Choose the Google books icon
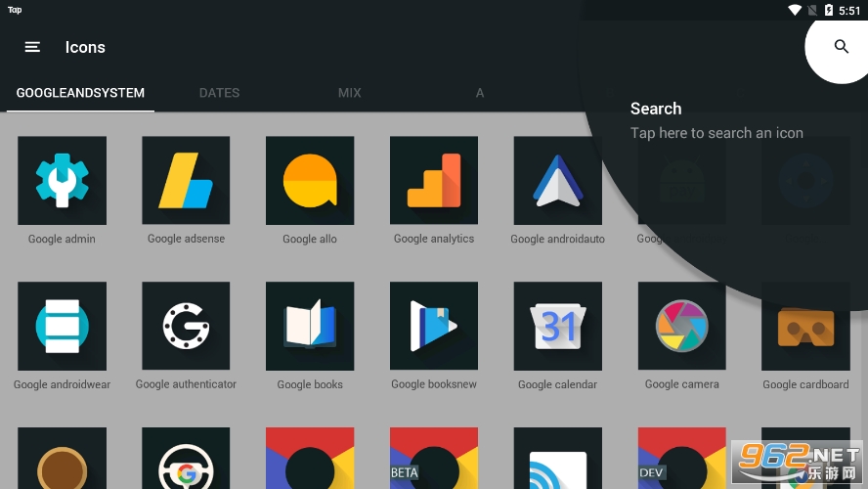The image size is (868, 489). 310,327
